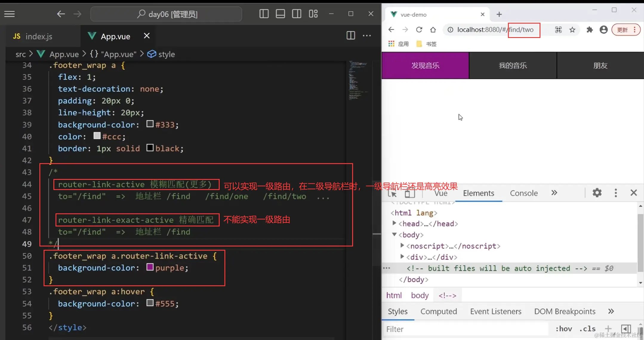Close the DevTools panel

[634, 193]
